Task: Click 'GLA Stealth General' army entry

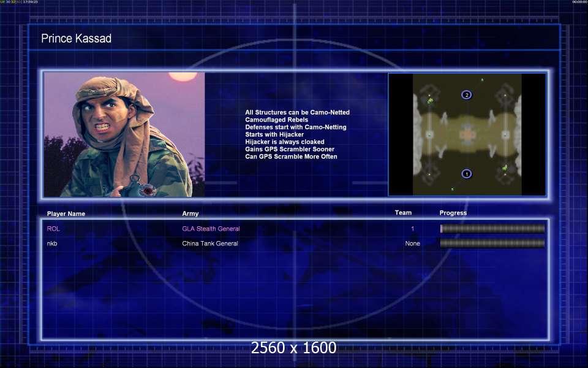Action: tap(211, 229)
